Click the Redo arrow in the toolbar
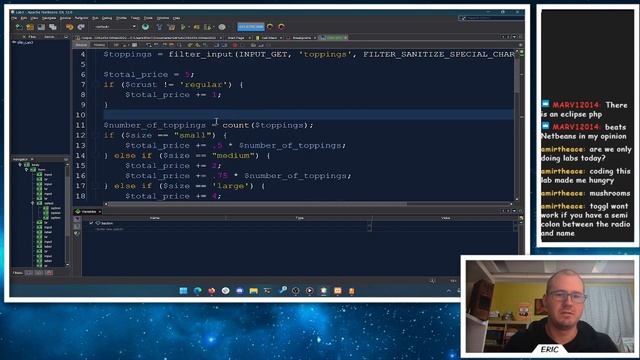 point(81,27)
